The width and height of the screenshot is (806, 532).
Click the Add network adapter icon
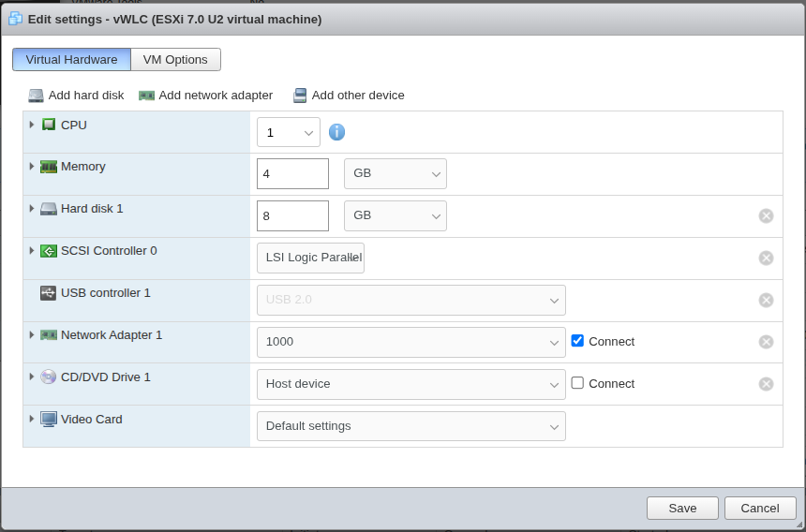pos(147,96)
